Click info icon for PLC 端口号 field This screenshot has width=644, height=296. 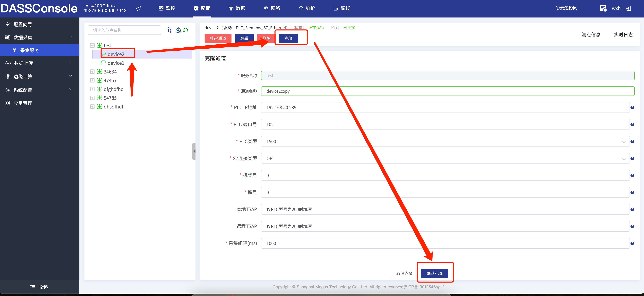point(632,124)
